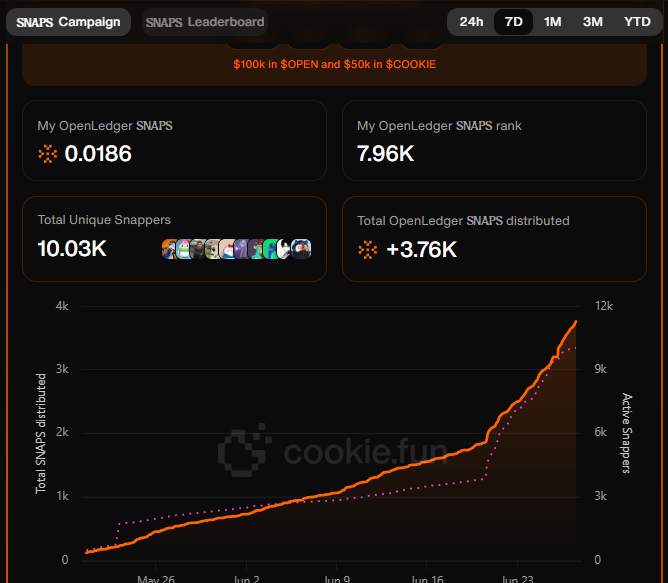Switch to the SNAPS Leaderboard tab
The height and width of the screenshot is (583, 668).
pos(204,22)
